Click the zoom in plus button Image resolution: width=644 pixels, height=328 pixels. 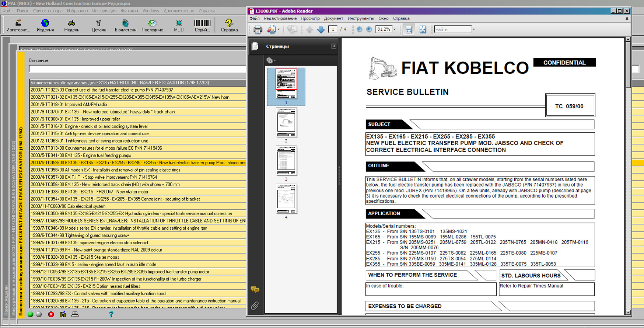coord(369,29)
